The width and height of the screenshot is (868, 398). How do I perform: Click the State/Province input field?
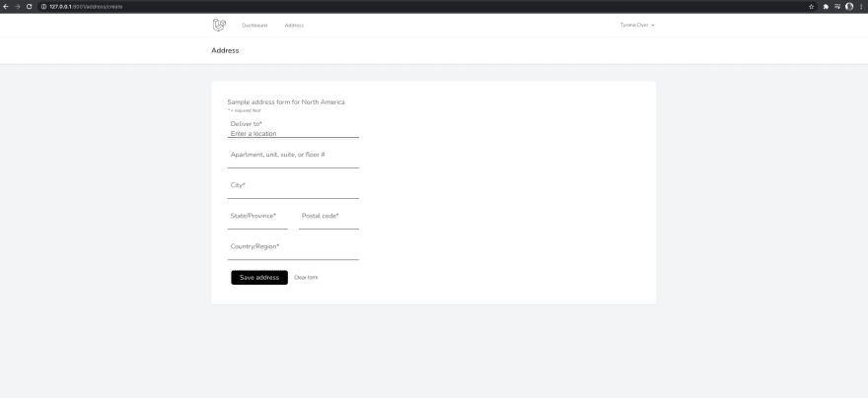click(x=257, y=217)
